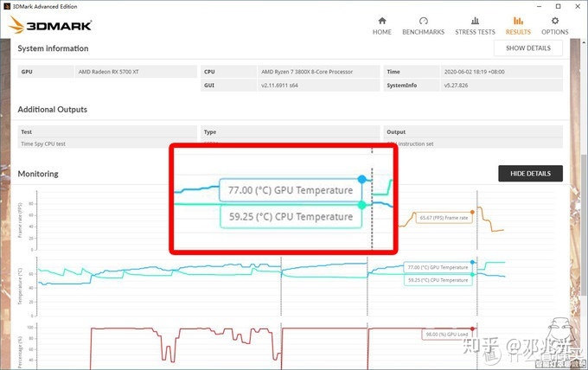
Task: Maximize the 3DMark window
Action: (x=558, y=6)
